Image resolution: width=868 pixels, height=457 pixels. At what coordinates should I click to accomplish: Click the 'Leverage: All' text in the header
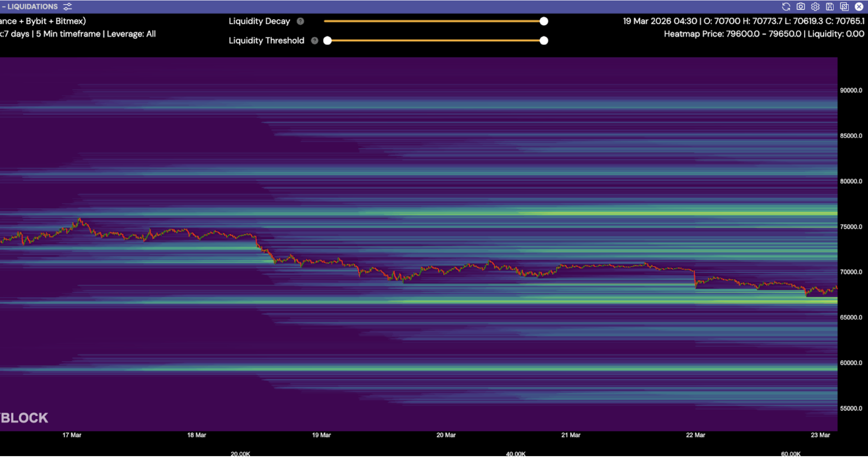[x=131, y=34]
